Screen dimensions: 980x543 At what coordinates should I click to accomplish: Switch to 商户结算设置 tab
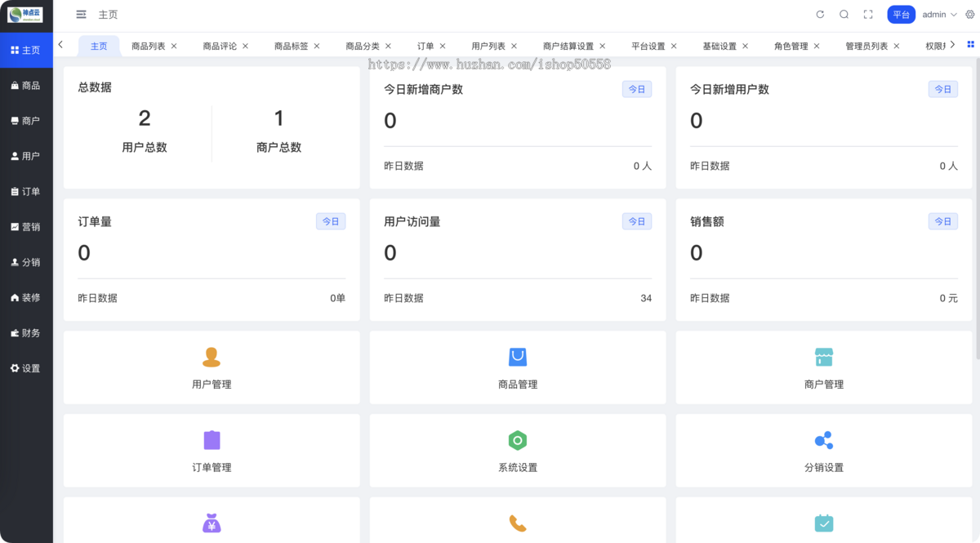568,47
